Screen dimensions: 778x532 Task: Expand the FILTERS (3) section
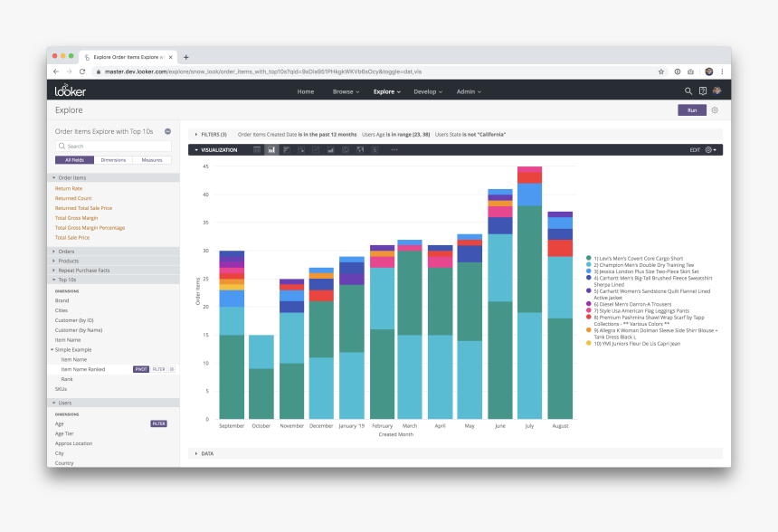(211, 135)
